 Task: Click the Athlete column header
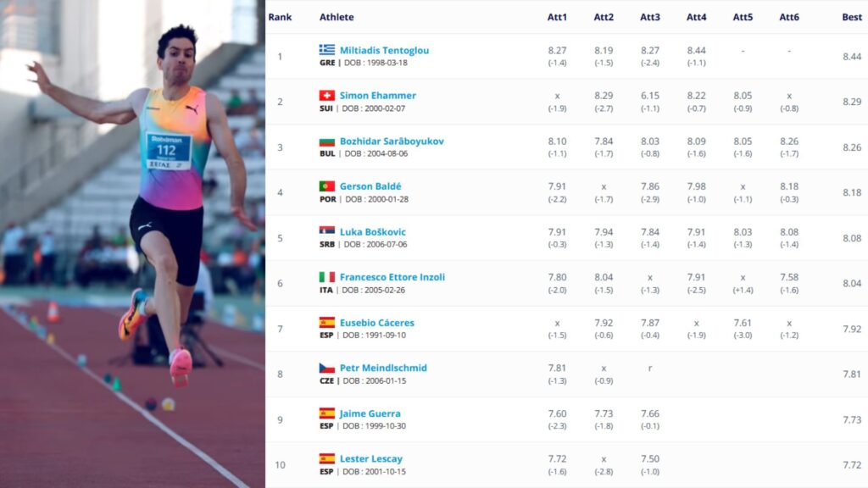pos(337,17)
